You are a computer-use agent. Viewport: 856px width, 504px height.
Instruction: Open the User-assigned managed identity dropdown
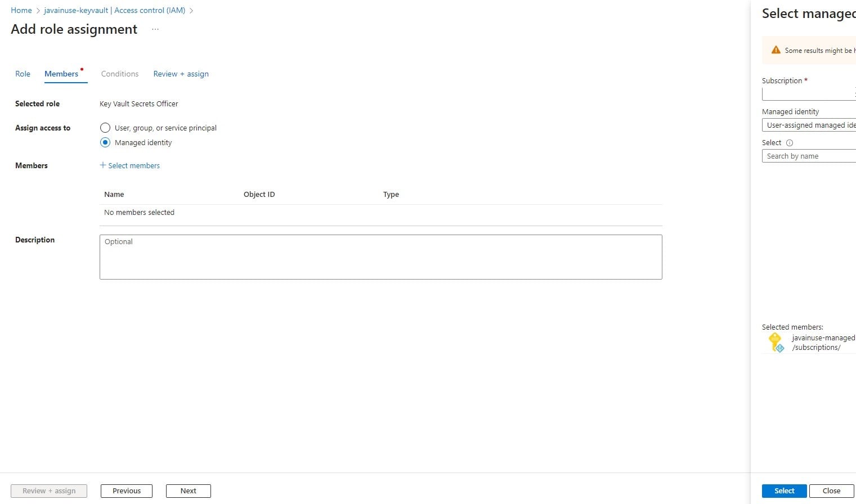(809, 125)
